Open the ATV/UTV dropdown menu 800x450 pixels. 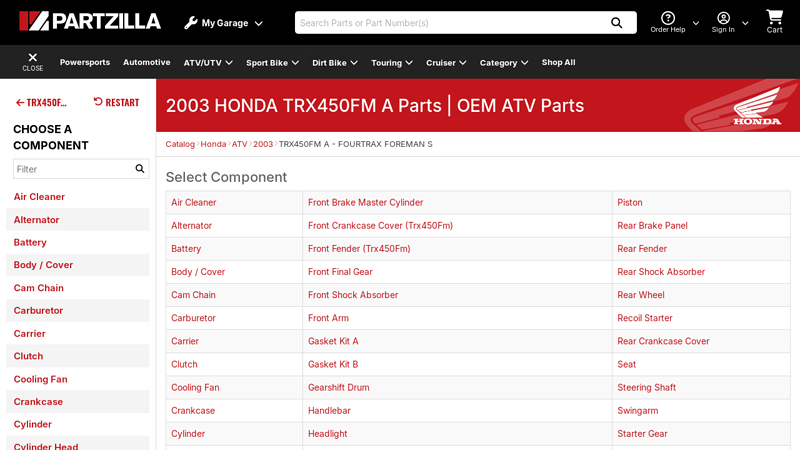208,63
